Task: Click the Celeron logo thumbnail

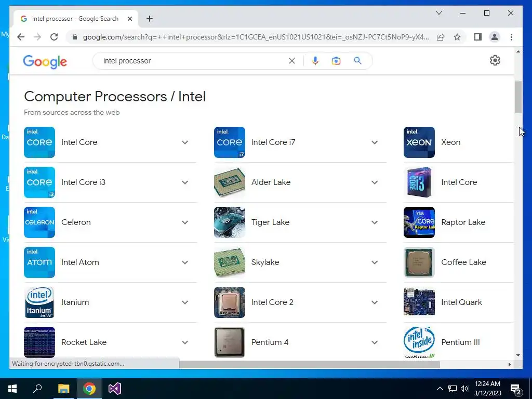Action: coord(39,222)
